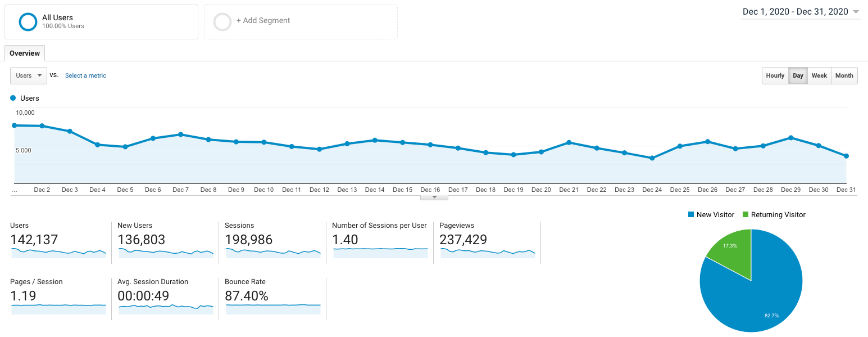The image size is (868, 337).
Task: Click the Avg. Session Duration sparkline
Action: pyautogui.click(x=165, y=309)
